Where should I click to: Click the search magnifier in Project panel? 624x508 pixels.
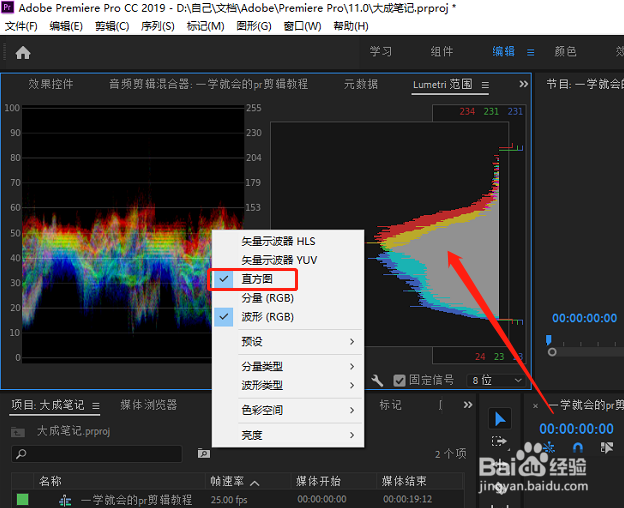coord(21,454)
